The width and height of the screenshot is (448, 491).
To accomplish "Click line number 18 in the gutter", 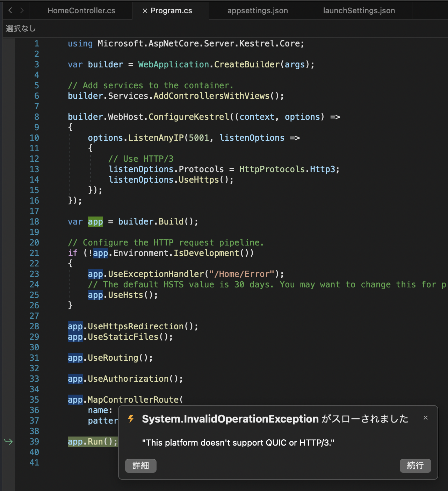I will point(34,221).
